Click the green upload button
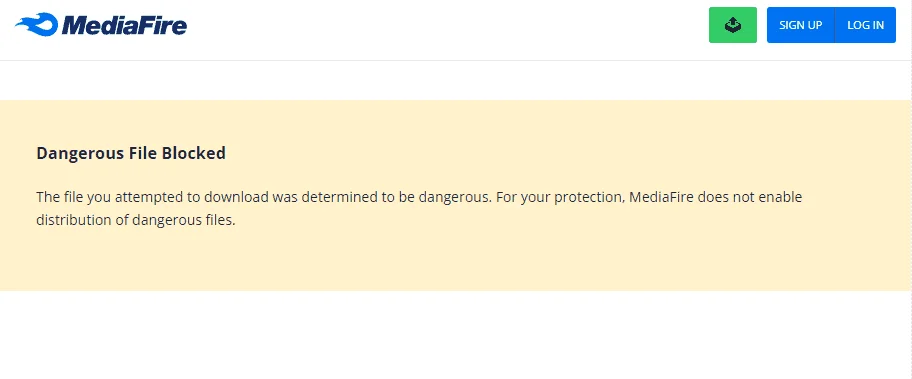The width and height of the screenshot is (912, 379). tap(732, 25)
